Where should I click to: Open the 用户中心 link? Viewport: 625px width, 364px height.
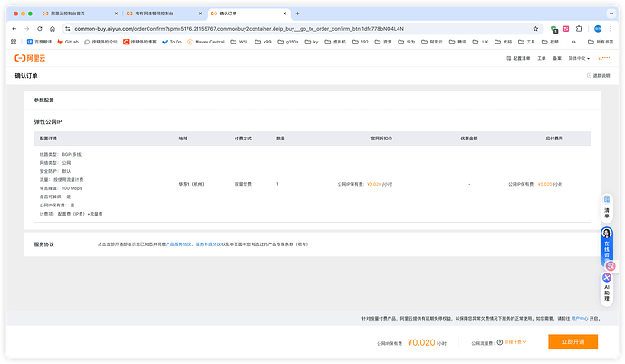[x=578, y=318]
